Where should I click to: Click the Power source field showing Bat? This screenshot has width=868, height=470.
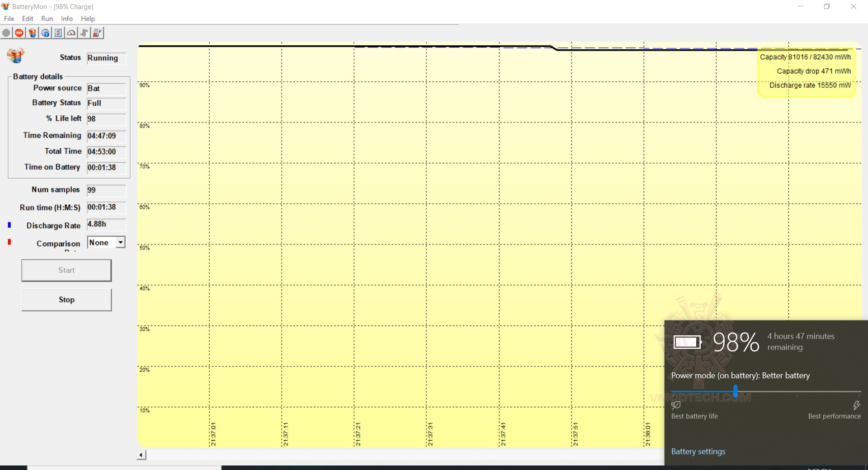pos(106,89)
